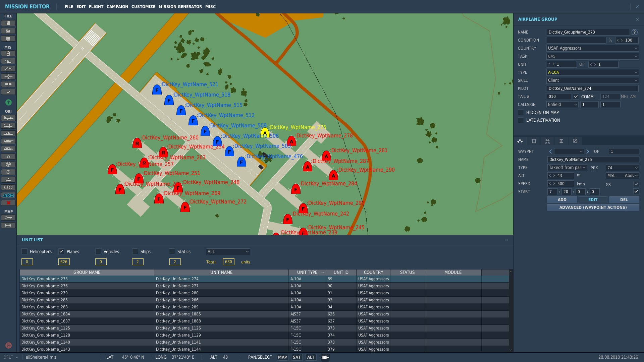Click the save mission floppy icon
The image size is (644, 362).
click(8, 39)
